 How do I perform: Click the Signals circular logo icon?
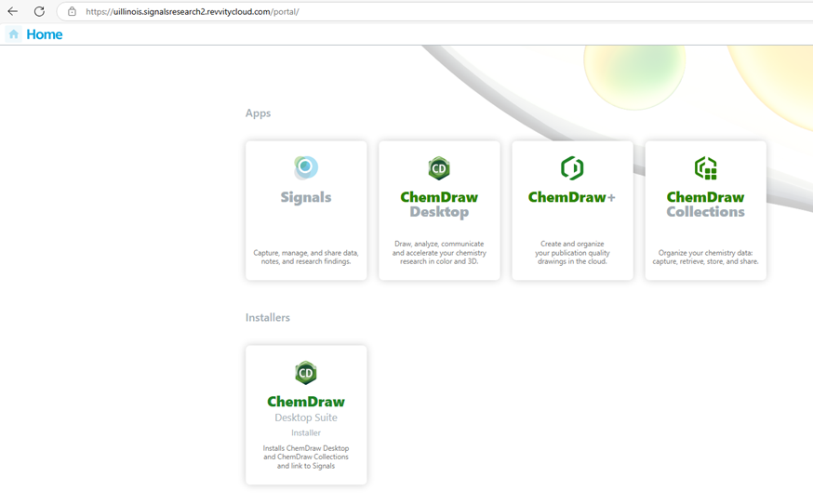point(305,167)
